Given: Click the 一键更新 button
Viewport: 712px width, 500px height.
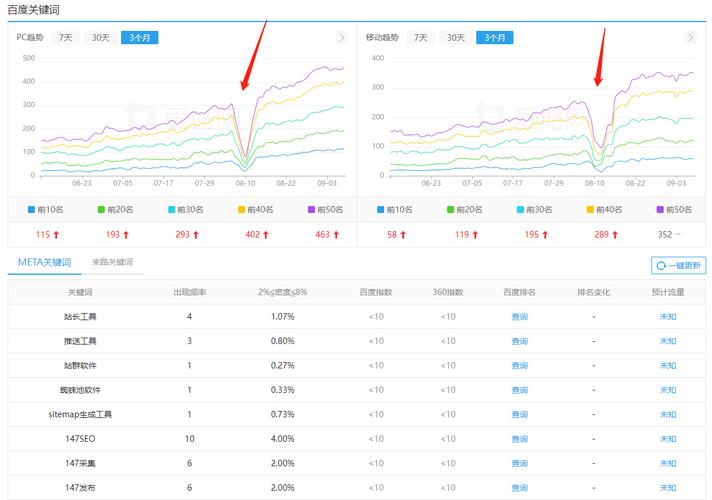Looking at the screenshot, I should pos(679,265).
